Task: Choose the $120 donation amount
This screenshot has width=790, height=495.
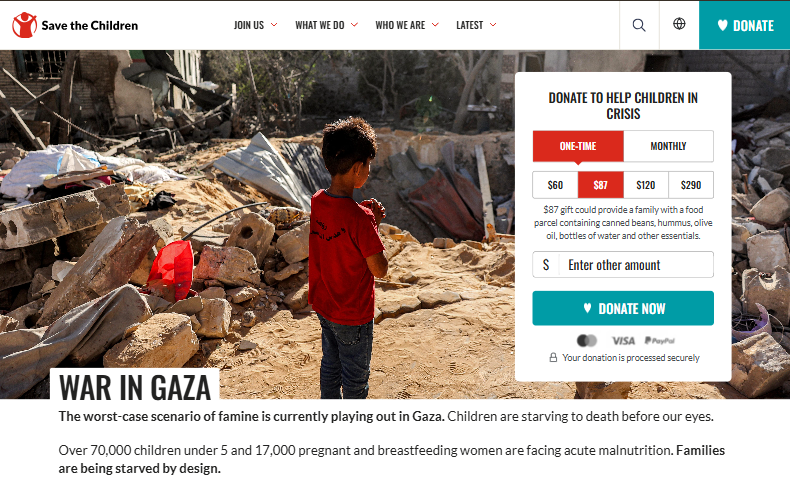Action: 646,185
